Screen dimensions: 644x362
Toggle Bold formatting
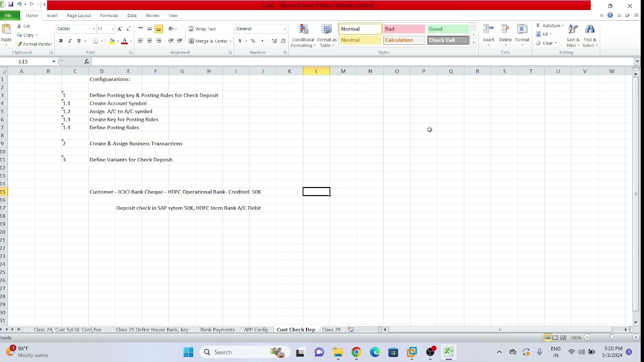[61, 41]
